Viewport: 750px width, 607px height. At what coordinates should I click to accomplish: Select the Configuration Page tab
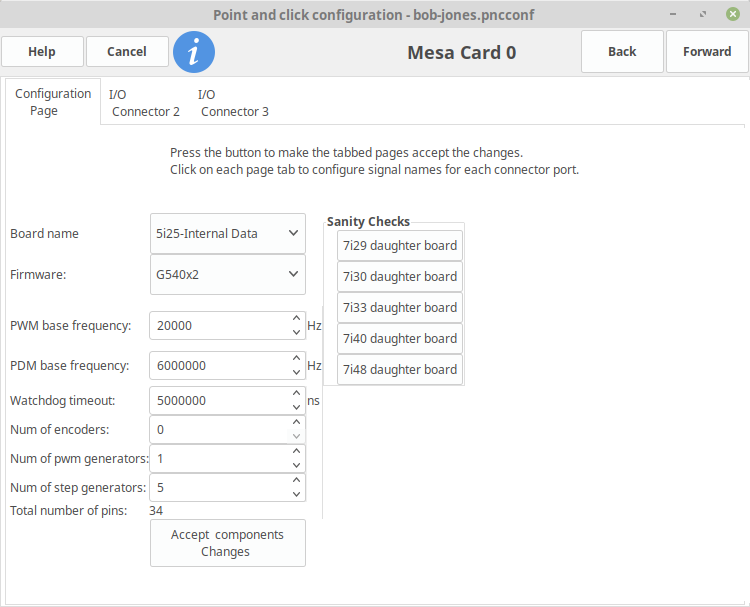point(53,102)
